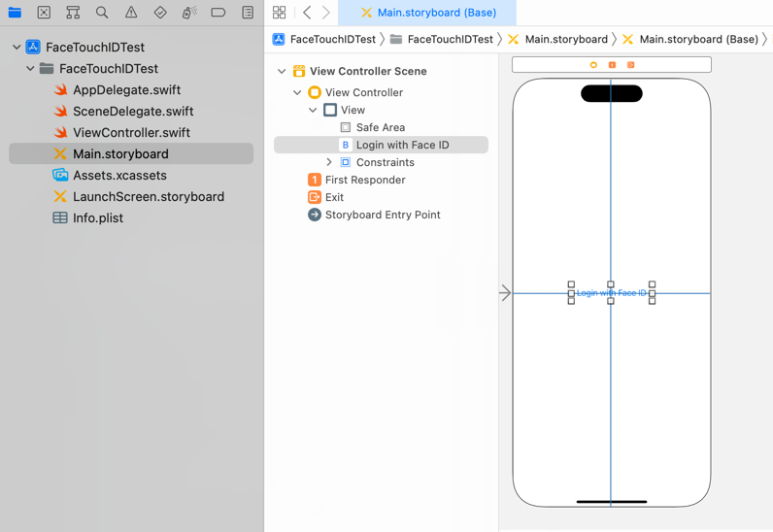The height and width of the screenshot is (532, 773).
Task: Open the Symbol navigator hierarchy icon
Action: pos(73,13)
